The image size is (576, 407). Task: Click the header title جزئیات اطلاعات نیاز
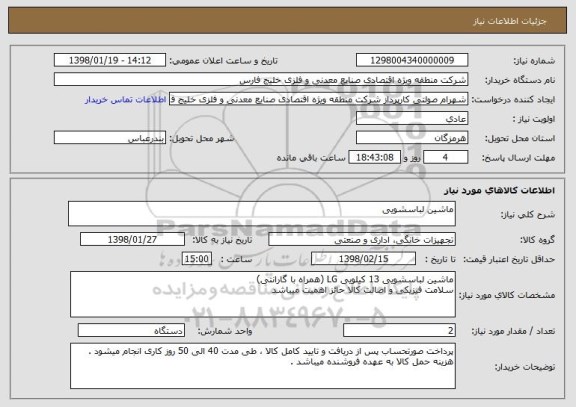[x=510, y=21]
